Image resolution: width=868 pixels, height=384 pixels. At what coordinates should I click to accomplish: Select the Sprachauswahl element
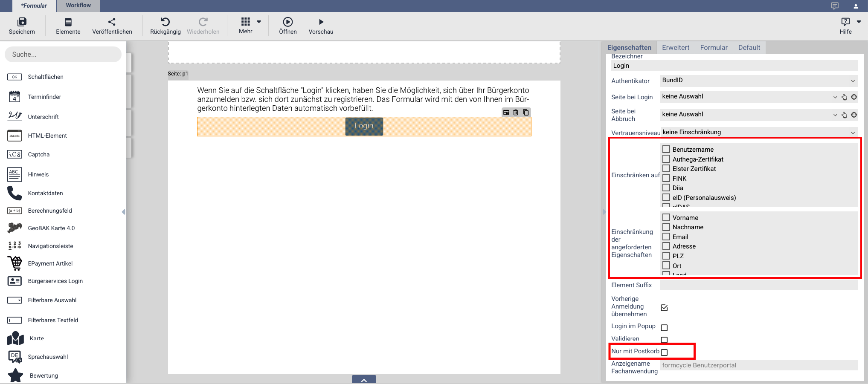(48, 357)
